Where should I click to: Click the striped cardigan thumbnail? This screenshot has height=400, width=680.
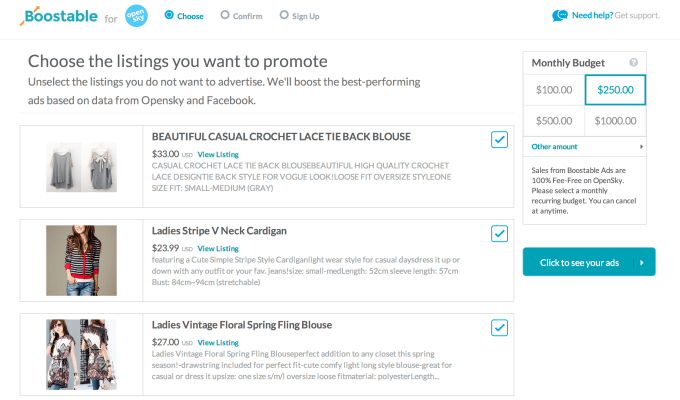[x=81, y=260]
